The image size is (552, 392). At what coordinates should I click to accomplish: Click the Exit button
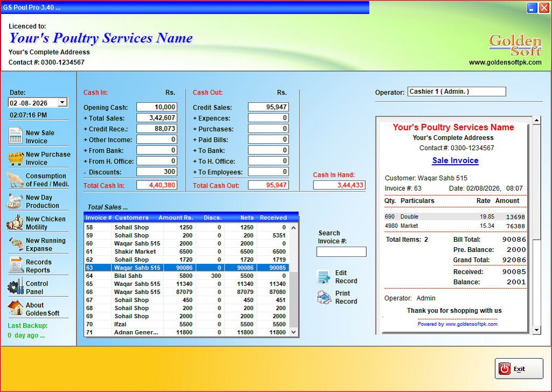click(519, 368)
